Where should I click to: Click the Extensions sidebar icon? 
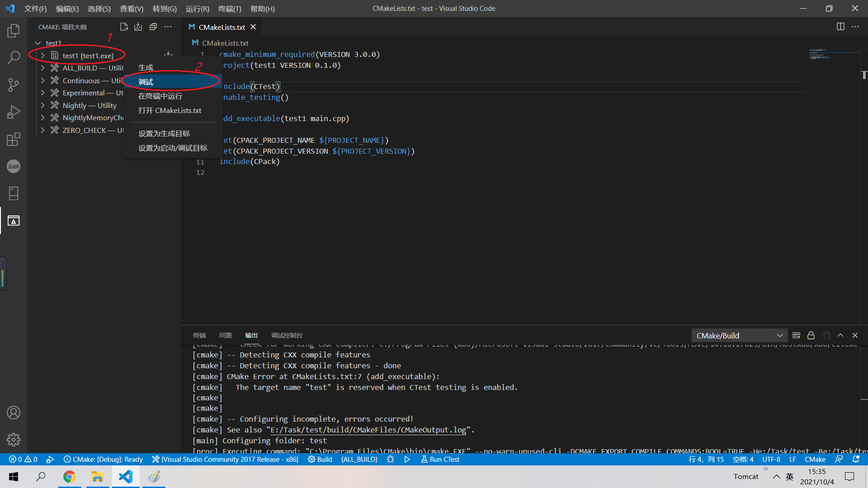point(14,139)
